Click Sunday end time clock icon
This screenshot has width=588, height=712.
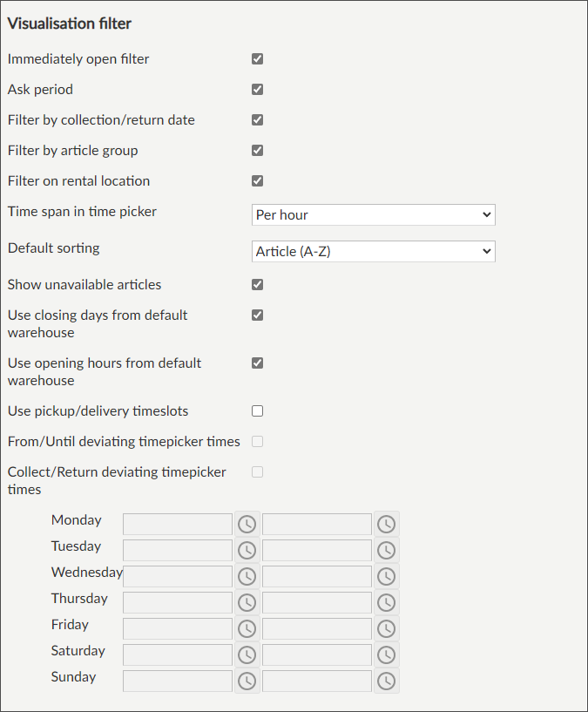pos(387,681)
